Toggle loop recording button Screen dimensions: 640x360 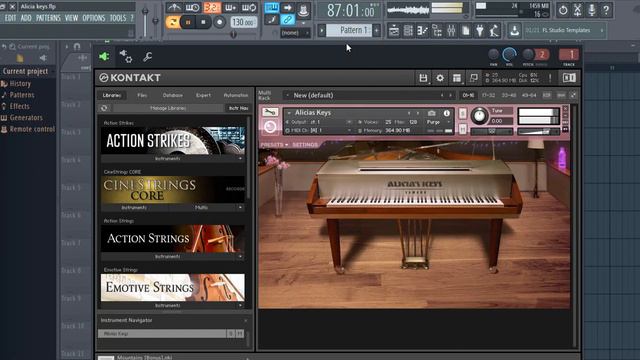[x=249, y=7]
